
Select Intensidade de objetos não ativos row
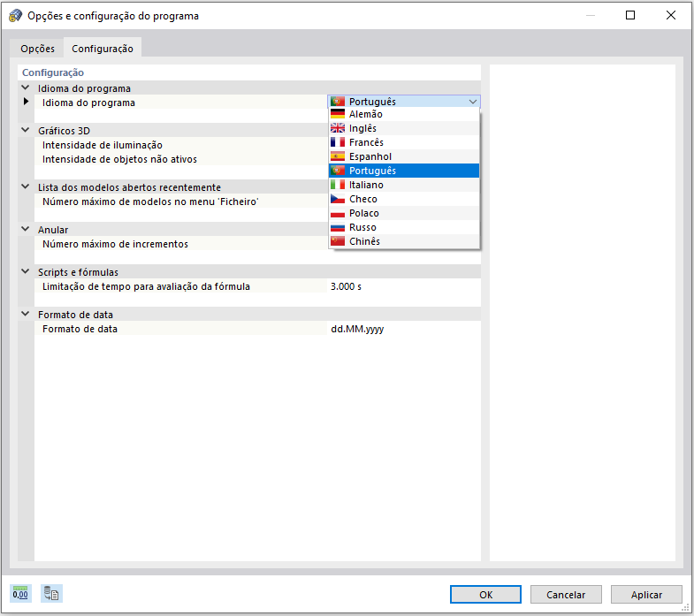pyautogui.click(x=180, y=159)
